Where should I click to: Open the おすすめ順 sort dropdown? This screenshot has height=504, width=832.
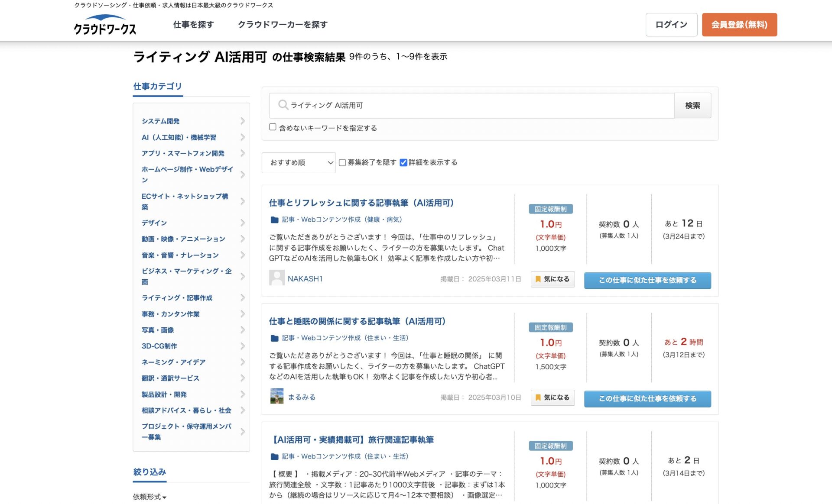click(x=299, y=162)
